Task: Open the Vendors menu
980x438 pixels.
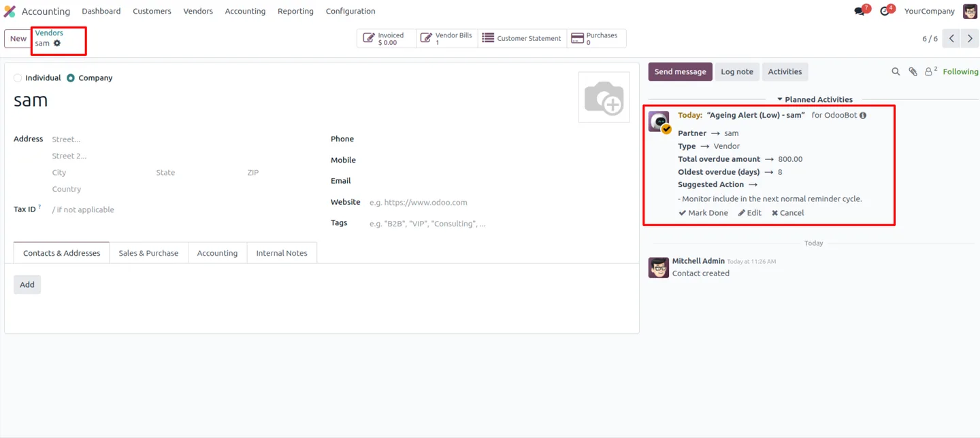Action: (x=198, y=12)
